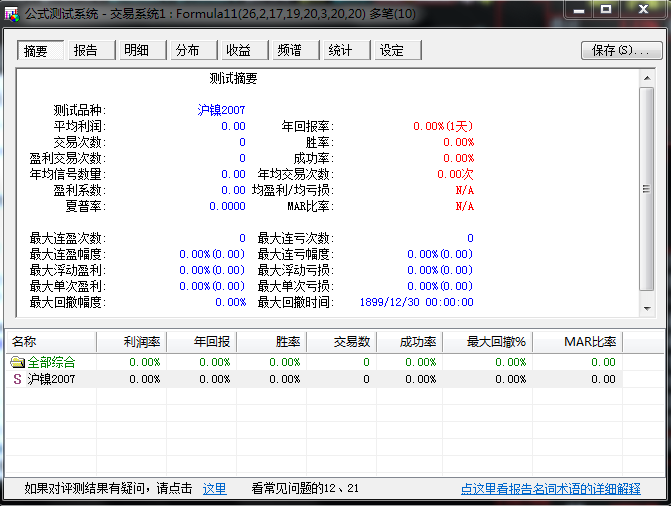Click the N/A value beside MAR比率
Screen dimensions: 671x506
(x=465, y=206)
